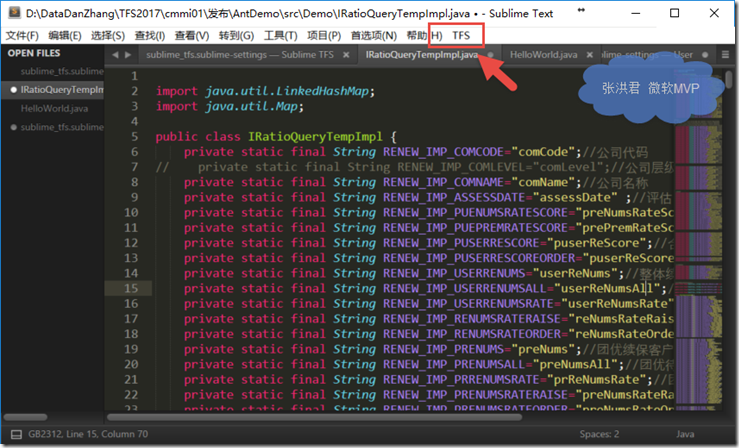Click "userReNumsRate" string literal

(618, 304)
